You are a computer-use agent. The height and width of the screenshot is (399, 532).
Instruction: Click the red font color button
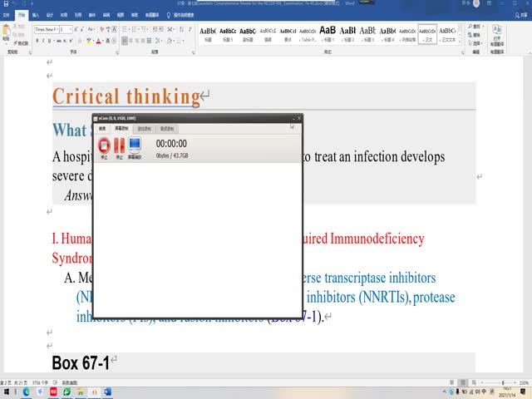pyautogui.click(x=98, y=40)
